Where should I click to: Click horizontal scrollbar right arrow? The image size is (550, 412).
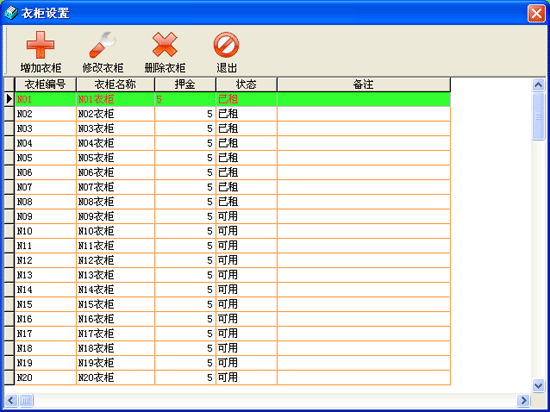pyautogui.click(x=523, y=400)
